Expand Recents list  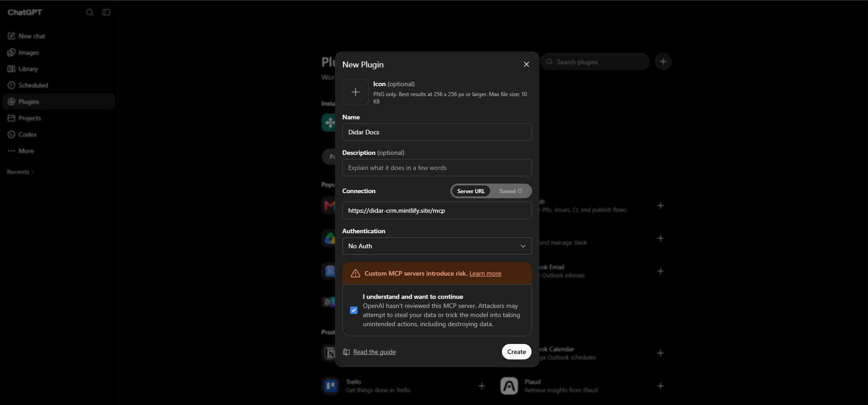click(21, 172)
